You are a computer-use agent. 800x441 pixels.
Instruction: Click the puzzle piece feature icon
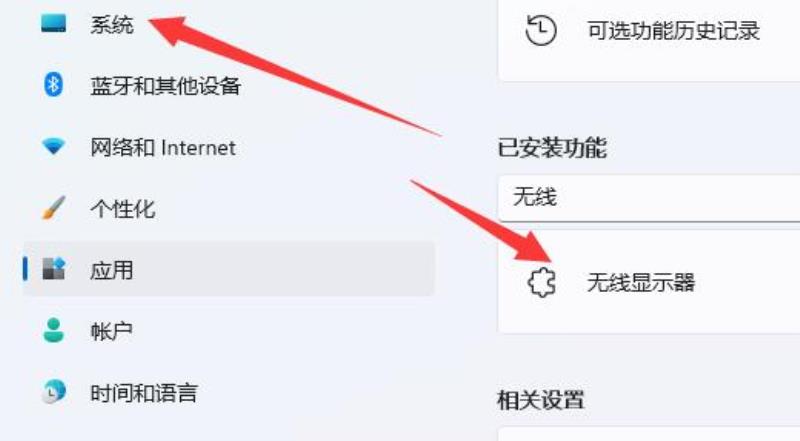pos(541,282)
